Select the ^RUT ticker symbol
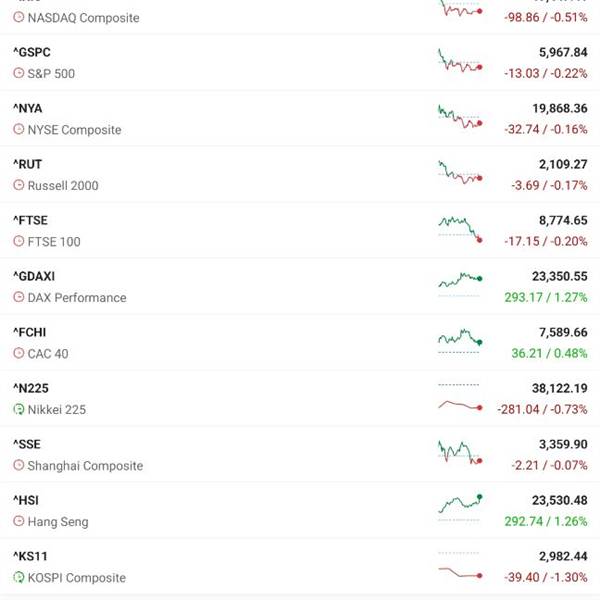Image resolution: width=600 pixels, height=600 pixels. (27, 164)
